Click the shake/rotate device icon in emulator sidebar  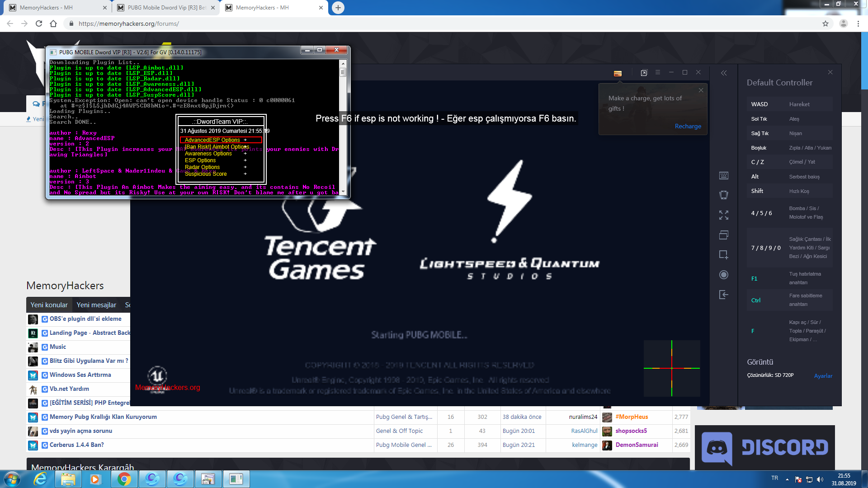click(x=724, y=195)
